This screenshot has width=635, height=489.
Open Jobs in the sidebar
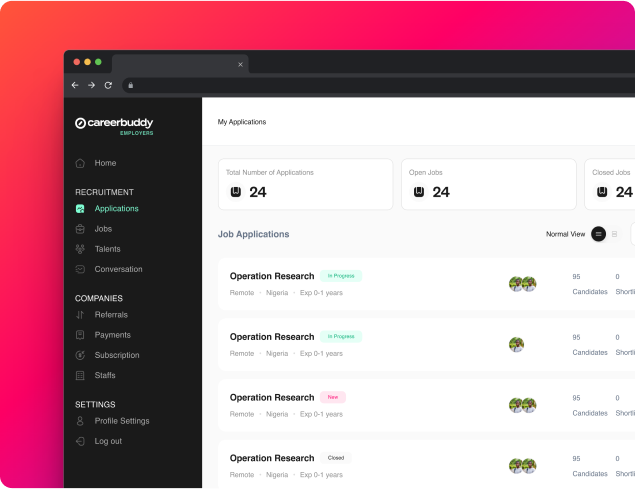tap(103, 229)
